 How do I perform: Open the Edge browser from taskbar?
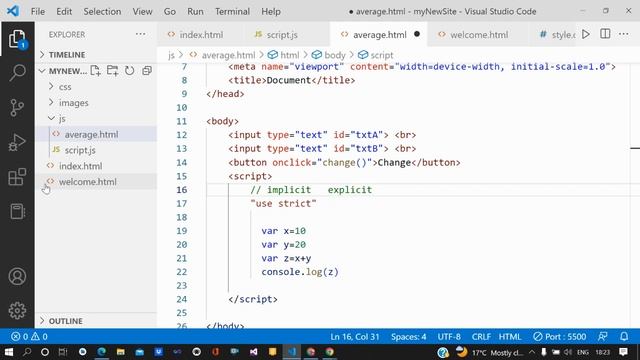[102, 352]
